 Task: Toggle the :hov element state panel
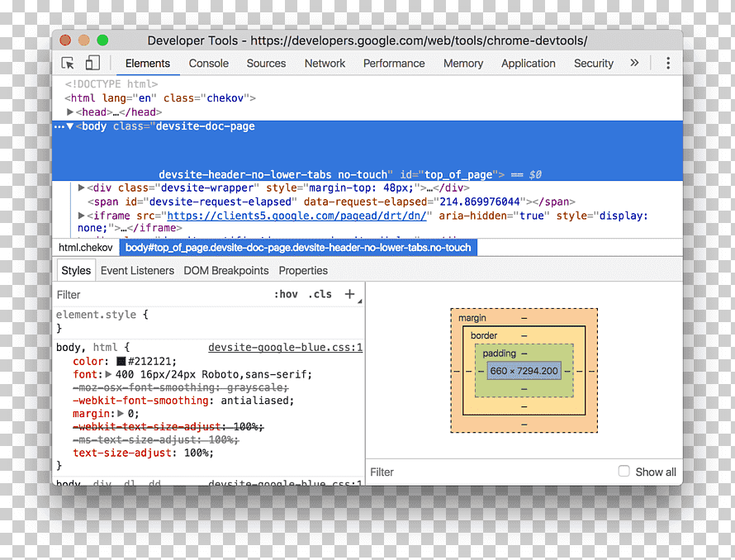[x=286, y=294]
